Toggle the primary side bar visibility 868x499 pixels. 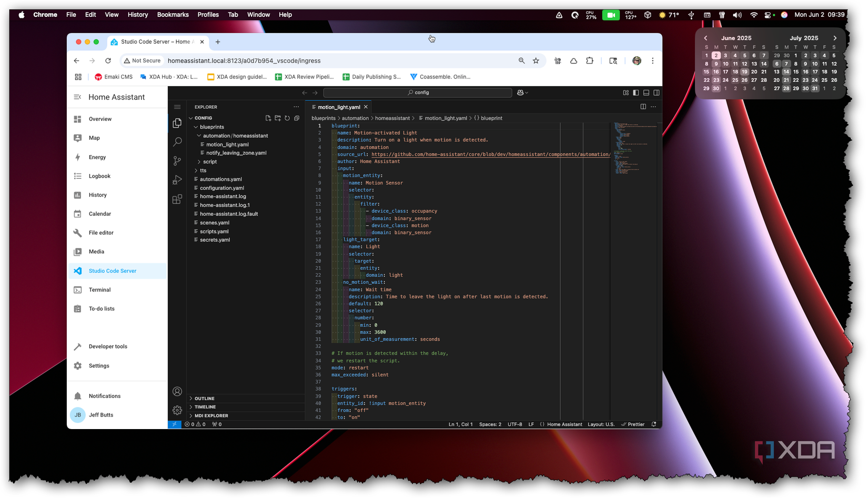(636, 93)
